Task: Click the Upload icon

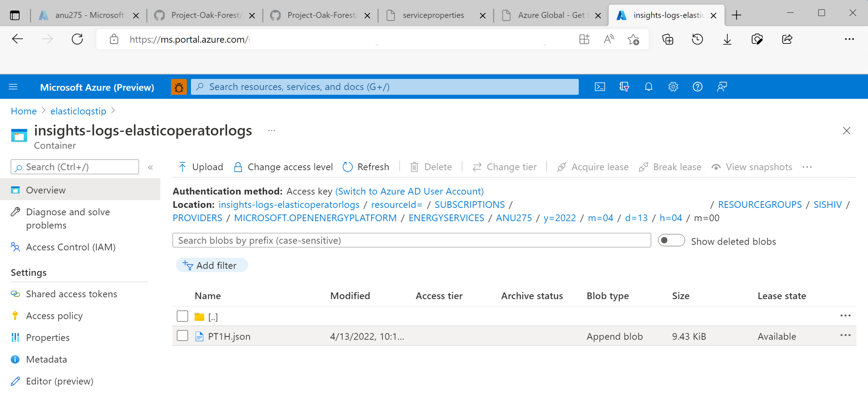Action: 182,167
